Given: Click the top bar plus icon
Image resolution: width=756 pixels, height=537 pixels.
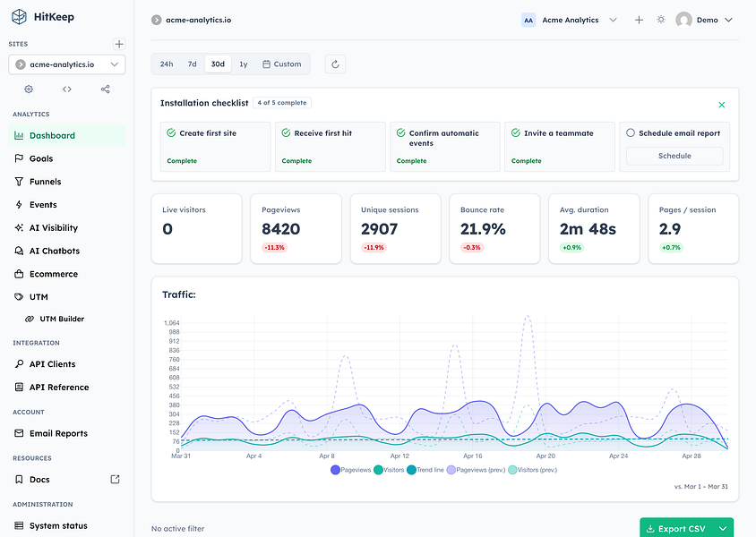Looking at the screenshot, I should [x=639, y=20].
